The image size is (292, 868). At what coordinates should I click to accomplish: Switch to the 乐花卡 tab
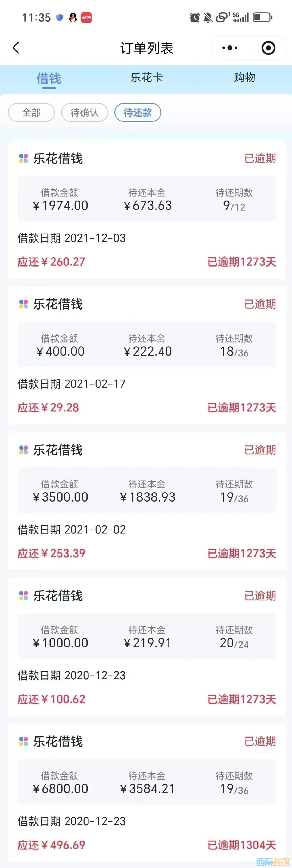[x=147, y=78]
